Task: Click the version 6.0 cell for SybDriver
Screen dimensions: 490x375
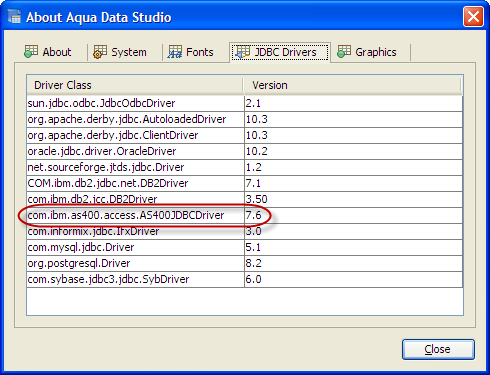Action: pyautogui.click(x=353, y=279)
